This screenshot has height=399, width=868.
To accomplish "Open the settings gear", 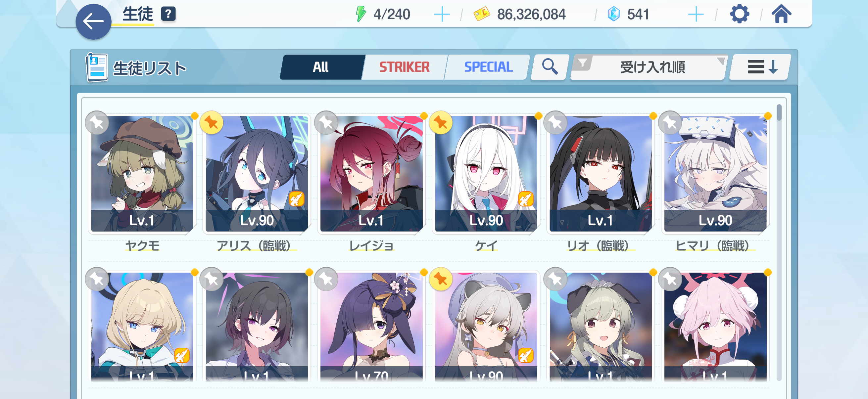I will pos(739,14).
